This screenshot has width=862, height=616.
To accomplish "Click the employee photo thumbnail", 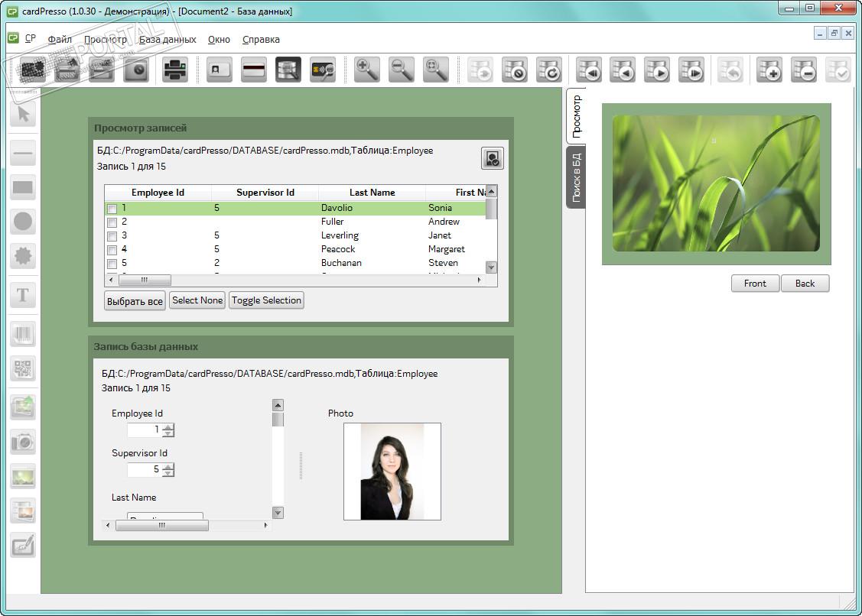I will [x=392, y=472].
